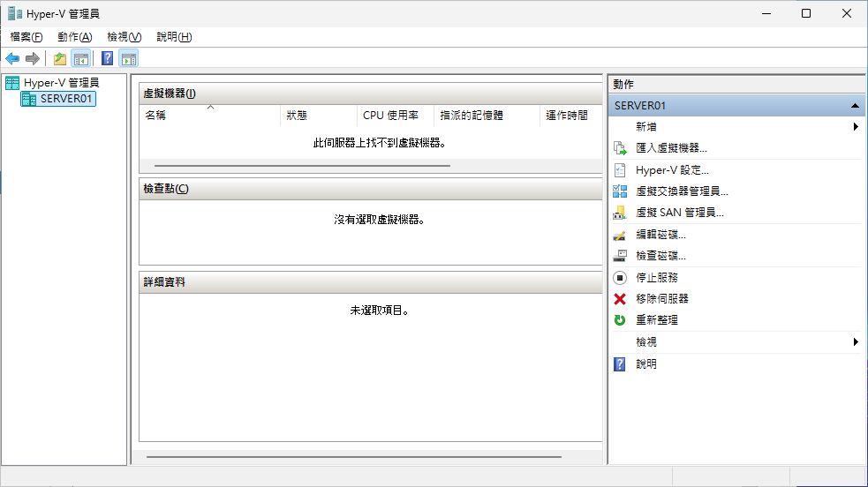Click text 此伺服器上找不到虛擬機器。
868x487 pixels.
tap(380, 143)
